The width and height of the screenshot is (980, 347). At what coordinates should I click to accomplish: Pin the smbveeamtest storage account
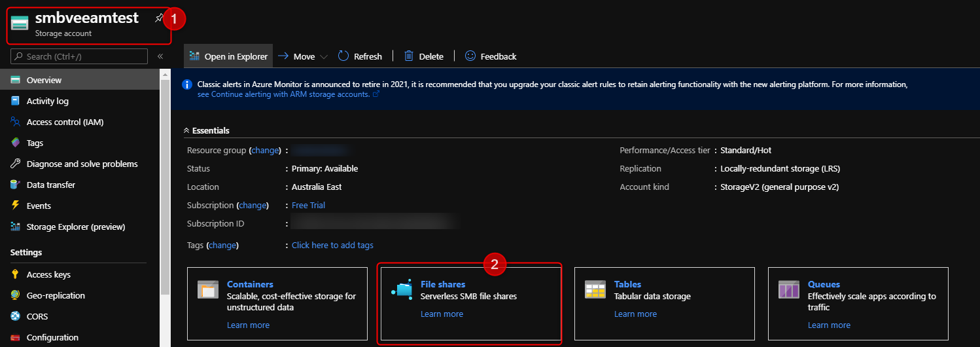click(x=158, y=18)
